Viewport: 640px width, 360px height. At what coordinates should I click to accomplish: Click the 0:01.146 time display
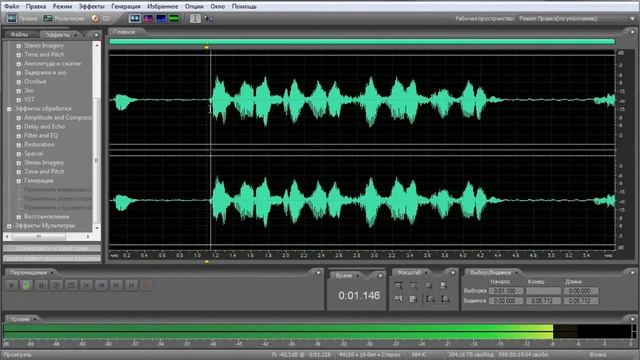coord(359,296)
